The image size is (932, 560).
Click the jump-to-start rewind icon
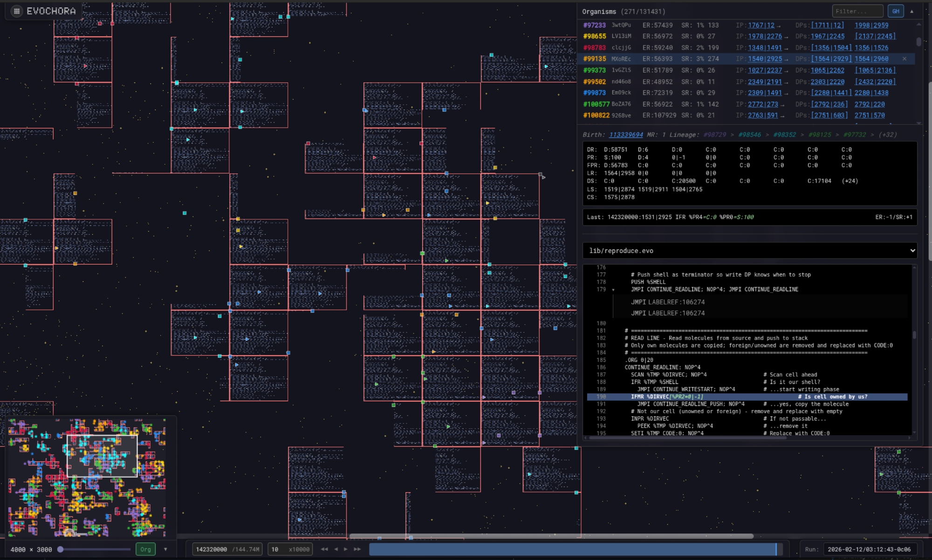(x=324, y=549)
